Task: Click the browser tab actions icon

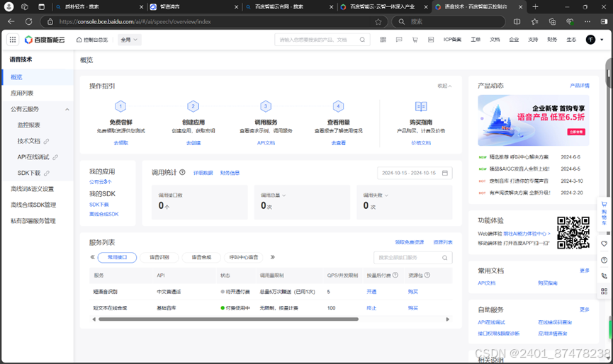Action: [x=41, y=6]
